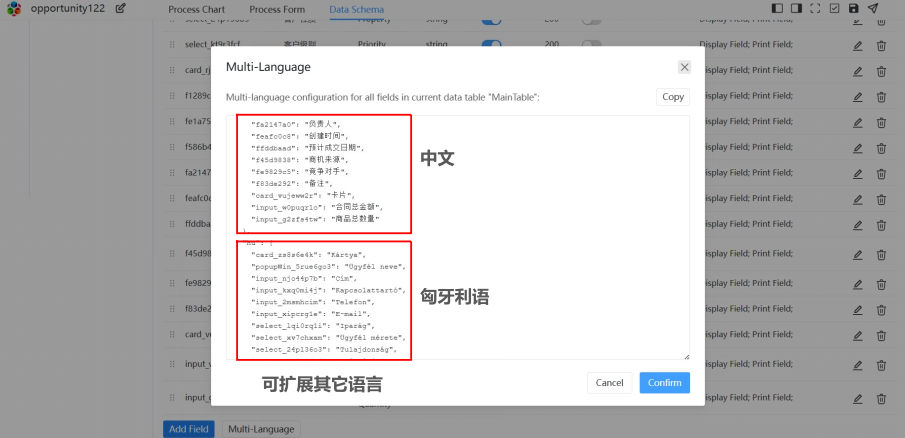Edit the card_rj field row with pencil icon

[x=858, y=71]
